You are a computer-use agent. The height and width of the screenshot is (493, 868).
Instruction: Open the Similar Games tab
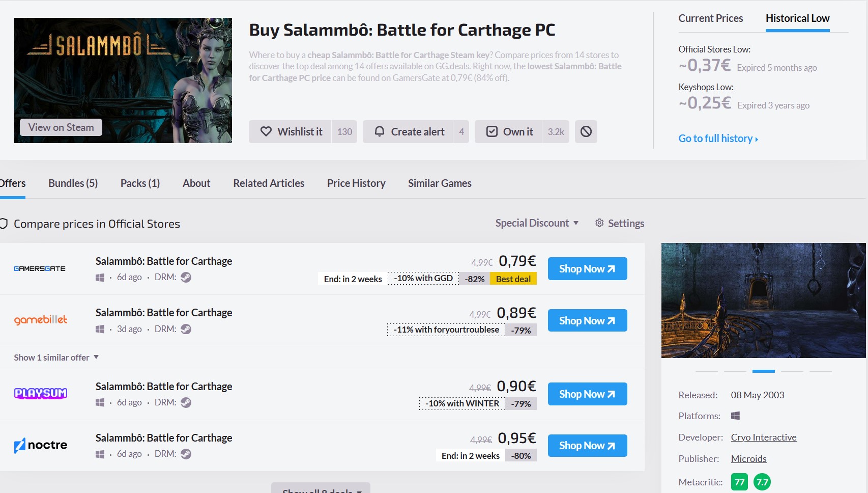click(x=440, y=183)
